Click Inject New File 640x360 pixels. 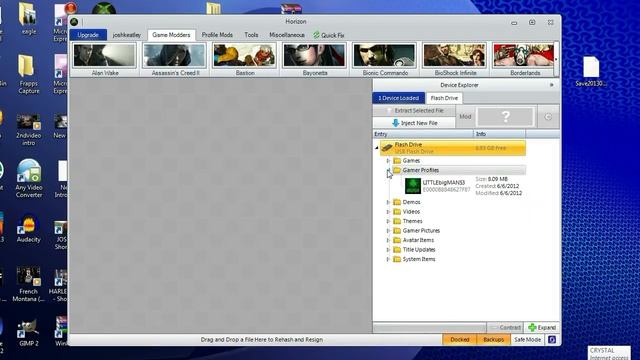tap(414, 123)
